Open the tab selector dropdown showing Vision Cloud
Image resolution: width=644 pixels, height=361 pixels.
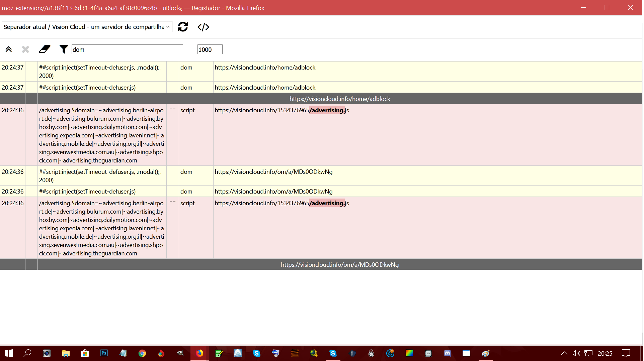click(86, 27)
